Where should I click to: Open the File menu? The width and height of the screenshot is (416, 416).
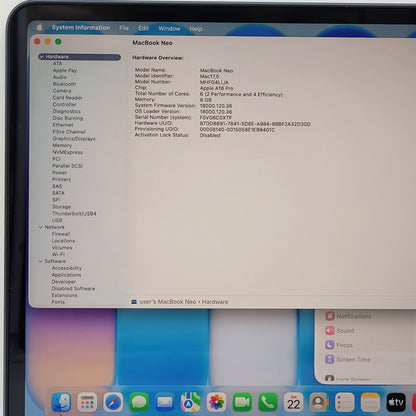coord(124,28)
